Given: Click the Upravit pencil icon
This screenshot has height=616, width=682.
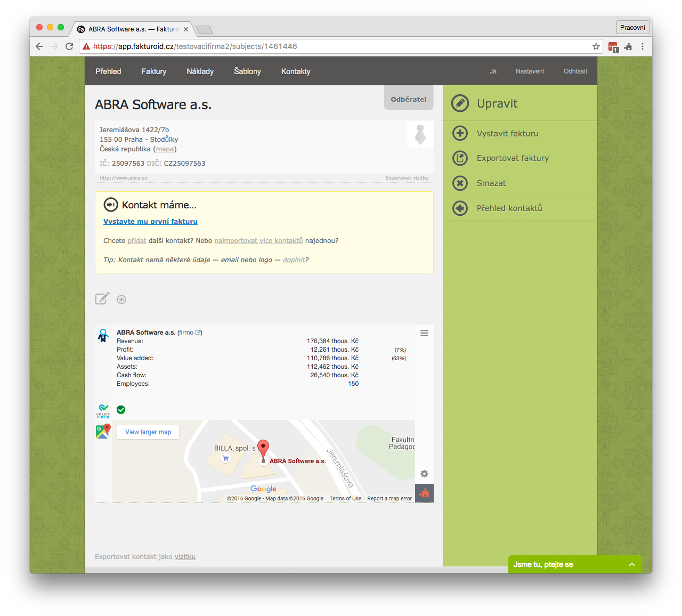Looking at the screenshot, I should pyautogui.click(x=460, y=103).
